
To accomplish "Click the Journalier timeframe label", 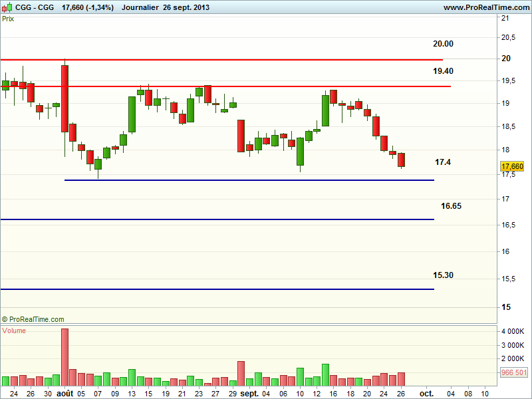I will [x=140, y=7].
